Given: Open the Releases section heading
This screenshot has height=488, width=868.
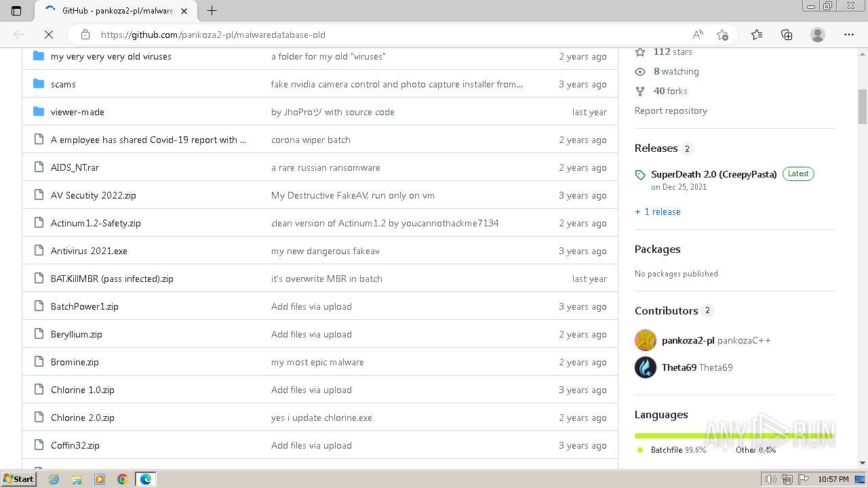Looking at the screenshot, I should point(656,148).
